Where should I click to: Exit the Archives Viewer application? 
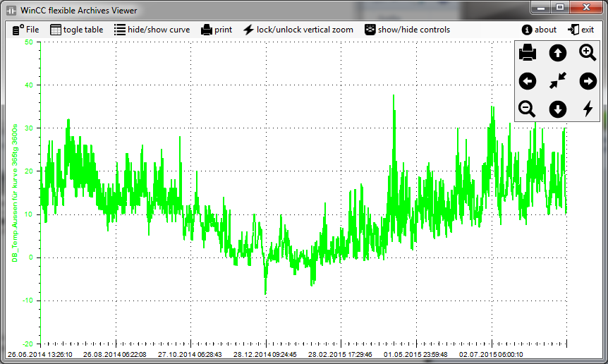[x=580, y=30]
